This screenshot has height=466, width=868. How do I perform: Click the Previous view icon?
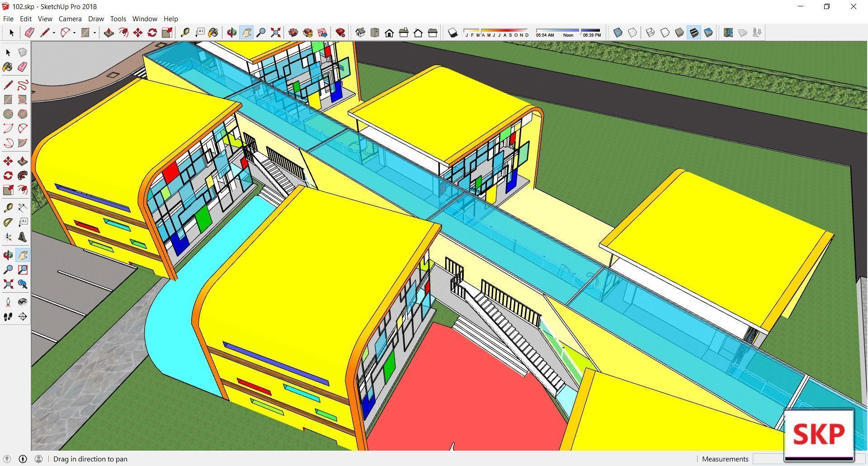point(23,284)
